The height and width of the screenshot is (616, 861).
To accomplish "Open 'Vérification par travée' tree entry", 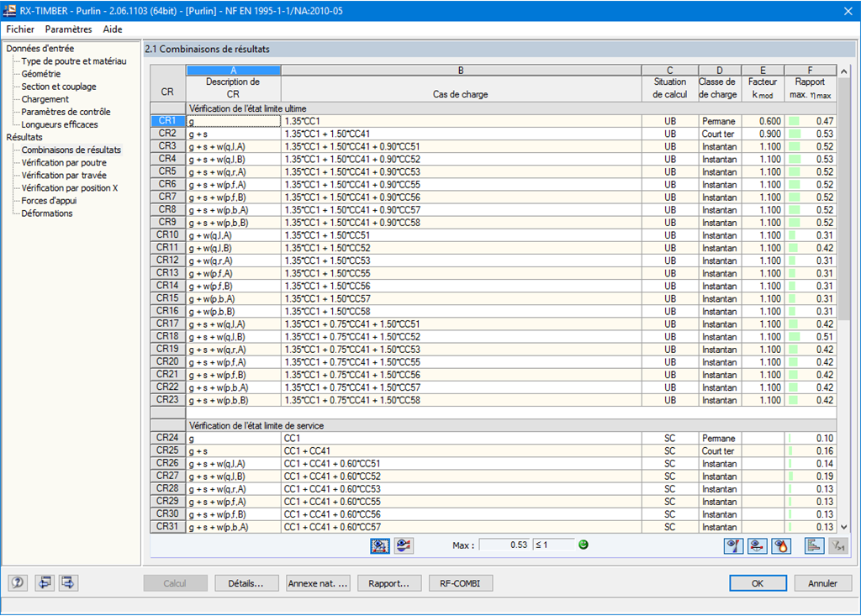I will 64,175.
